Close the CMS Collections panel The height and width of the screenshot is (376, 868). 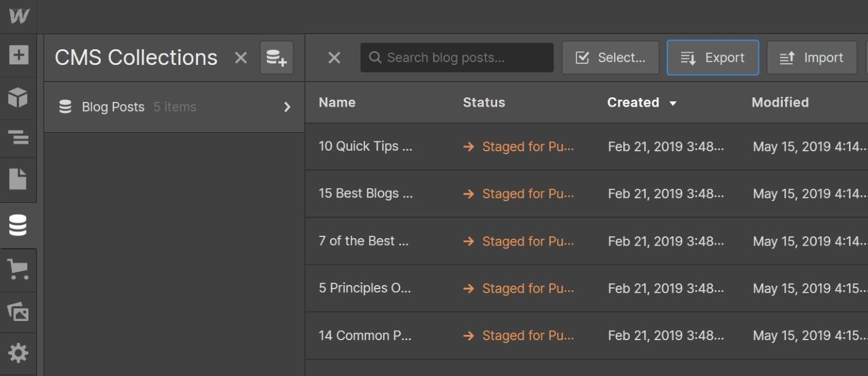(241, 57)
